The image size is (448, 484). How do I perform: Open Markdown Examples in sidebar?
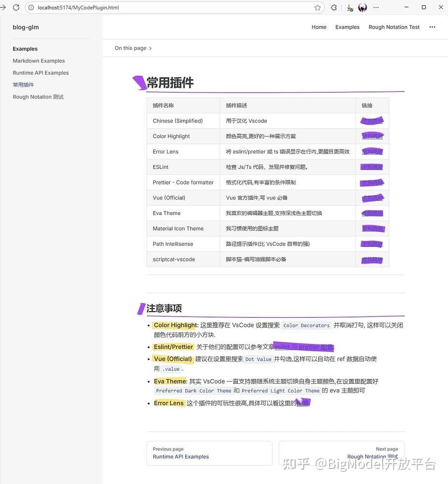click(39, 61)
